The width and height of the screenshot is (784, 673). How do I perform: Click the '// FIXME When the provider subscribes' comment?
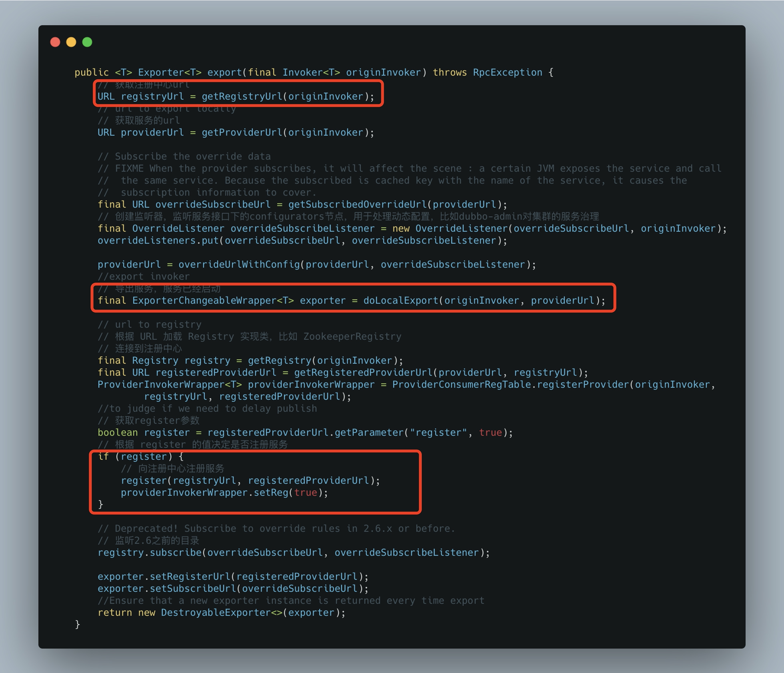[x=410, y=168]
